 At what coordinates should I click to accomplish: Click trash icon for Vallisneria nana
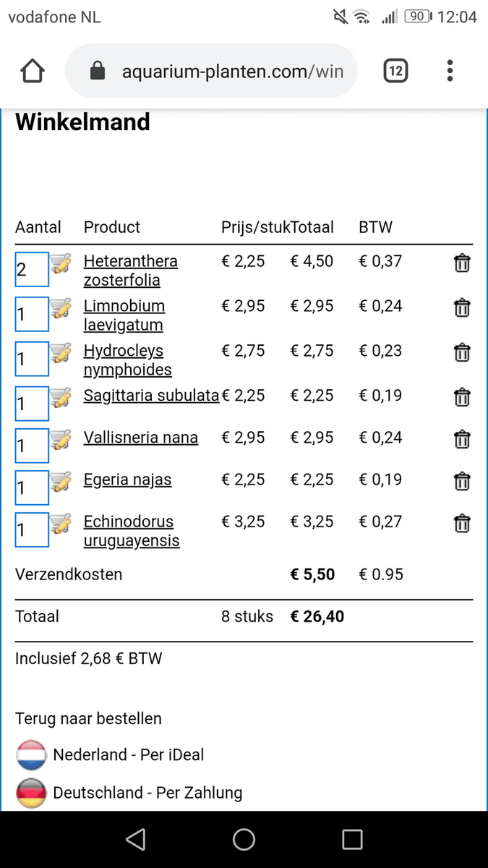click(461, 439)
